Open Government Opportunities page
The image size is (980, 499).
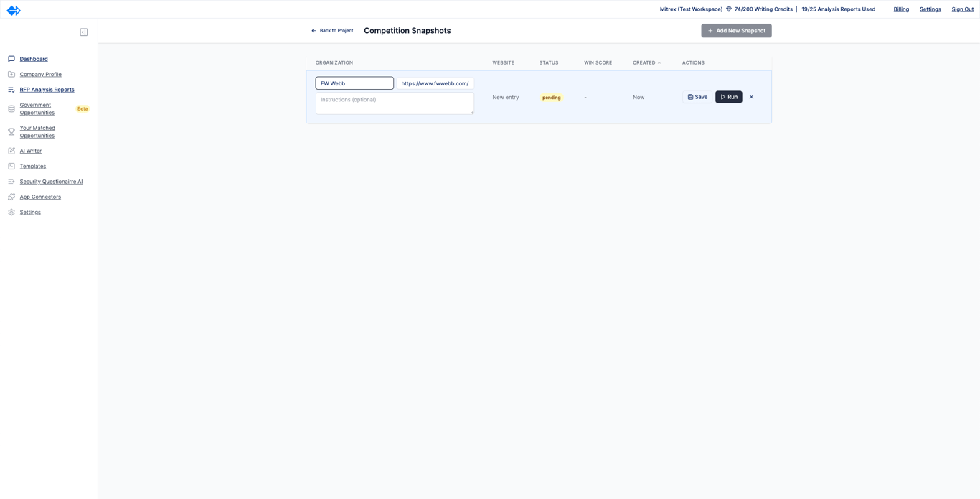click(37, 109)
